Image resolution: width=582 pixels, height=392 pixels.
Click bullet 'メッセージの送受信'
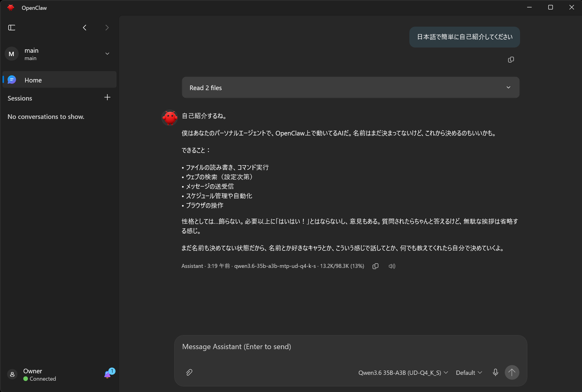point(210,186)
